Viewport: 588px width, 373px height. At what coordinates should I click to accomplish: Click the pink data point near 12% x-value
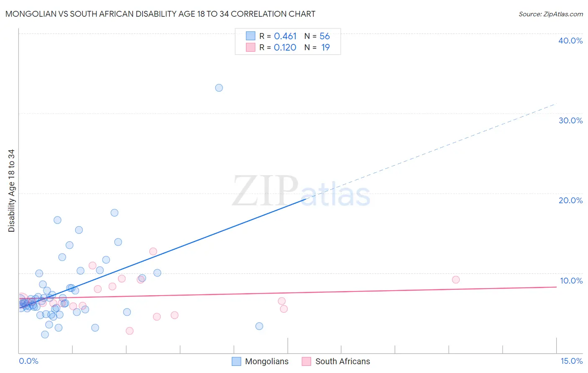coord(456,280)
